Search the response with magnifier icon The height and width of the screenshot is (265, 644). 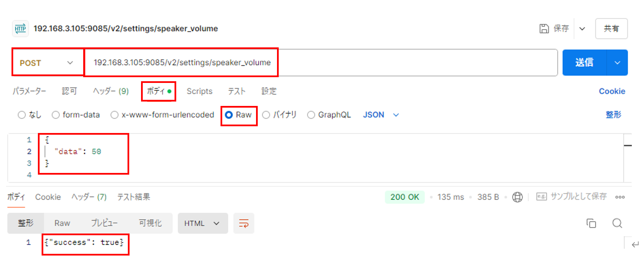617,223
